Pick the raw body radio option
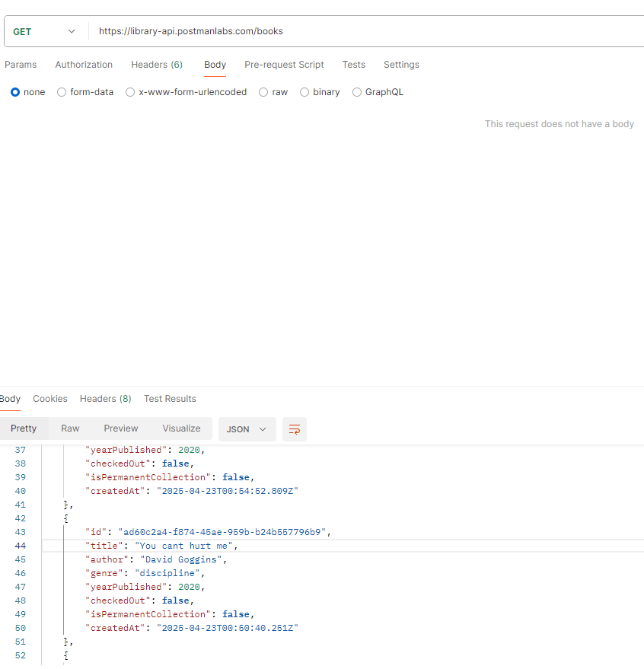 pyautogui.click(x=263, y=92)
